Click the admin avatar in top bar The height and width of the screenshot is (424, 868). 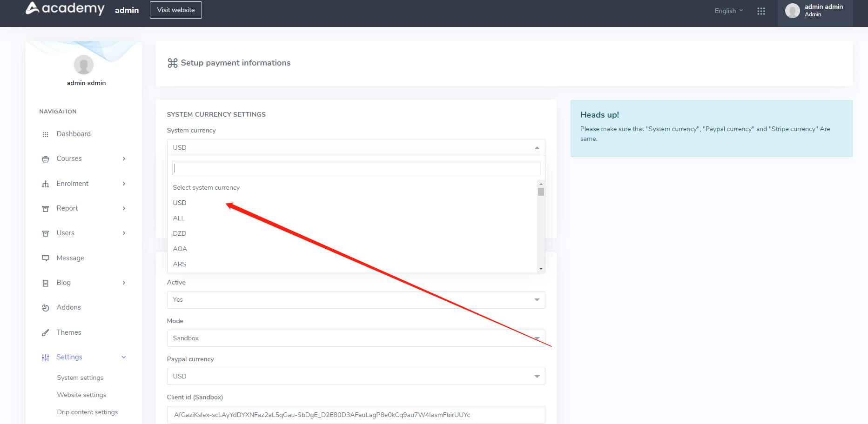pos(792,11)
